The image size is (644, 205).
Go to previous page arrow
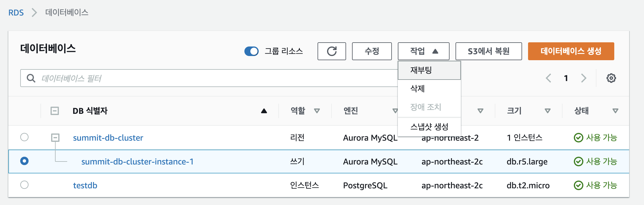pos(549,78)
